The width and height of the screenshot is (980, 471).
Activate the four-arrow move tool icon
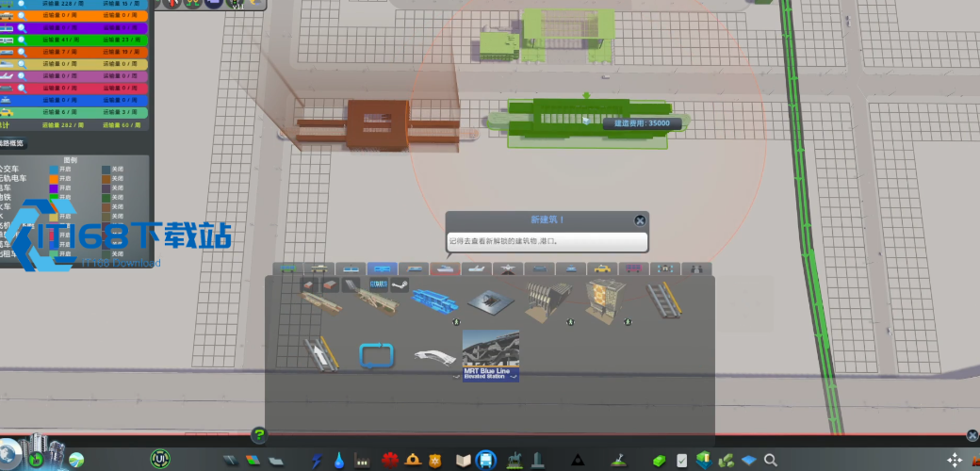pos(955,461)
